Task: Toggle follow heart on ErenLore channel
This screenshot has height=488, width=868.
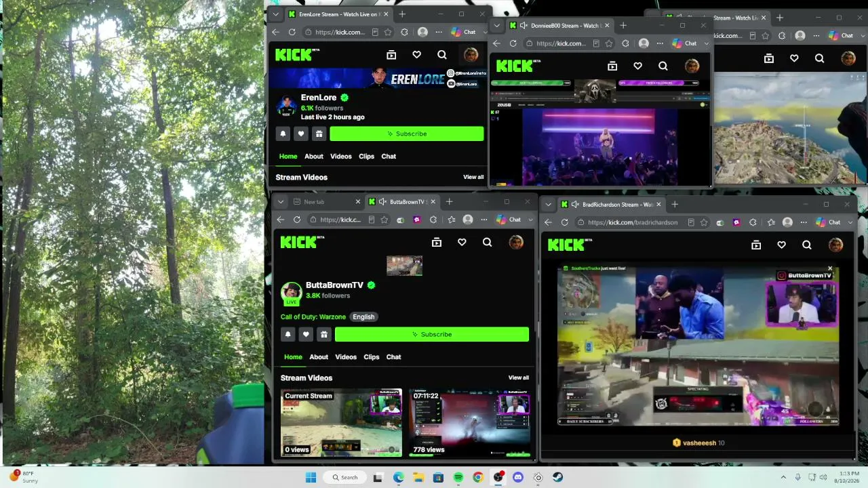Action: pos(301,134)
